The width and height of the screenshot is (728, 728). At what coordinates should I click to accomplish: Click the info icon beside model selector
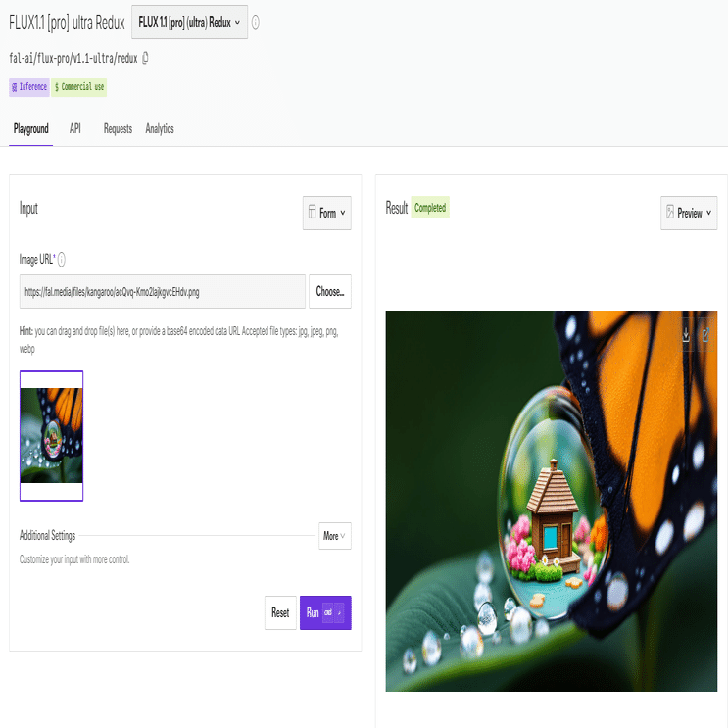tap(256, 23)
